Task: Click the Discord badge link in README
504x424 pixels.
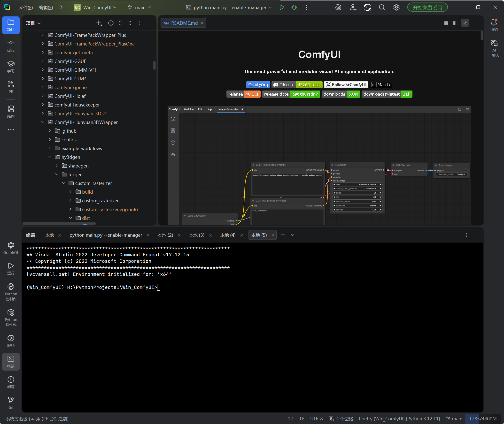Action: pyautogui.click(x=297, y=85)
